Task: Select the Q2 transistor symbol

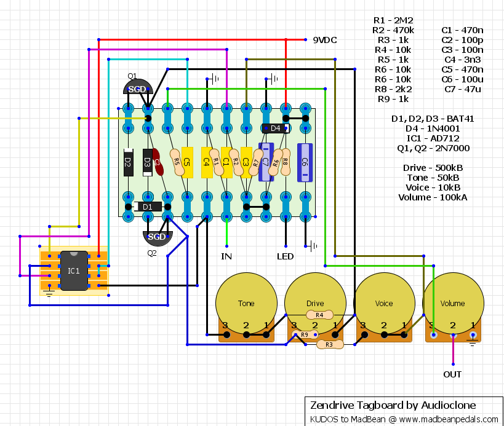Action: [x=158, y=238]
